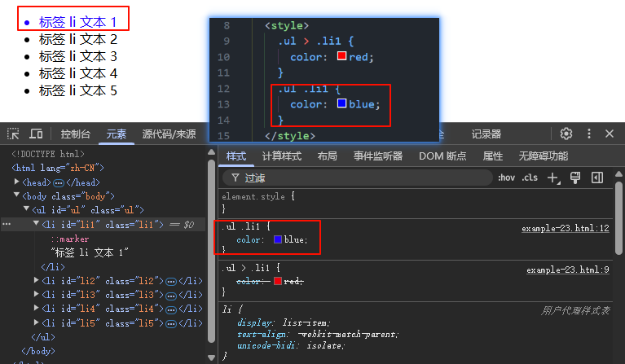Toggle the device toolbar icon
Screen dimensions: 625x364
pyautogui.click(x=36, y=134)
